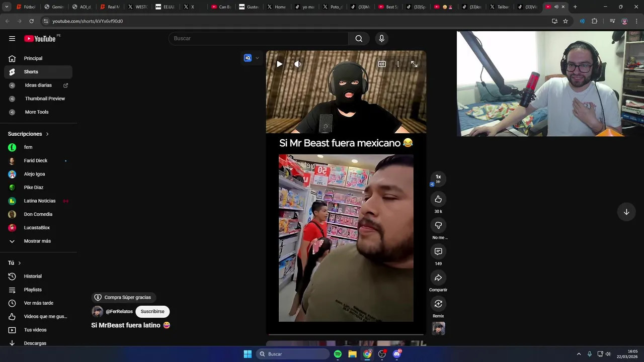The height and width of the screenshot is (362, 644).
Task: Click the search magnifier button
Action: [x=359, y=39]
